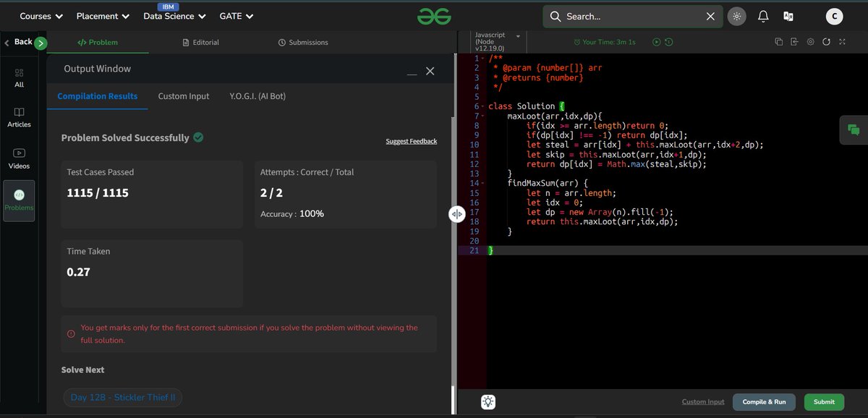Click the output panel scrollbar
Image resolution: width=868 pixels, height=418 pixels.
(454, 252)
